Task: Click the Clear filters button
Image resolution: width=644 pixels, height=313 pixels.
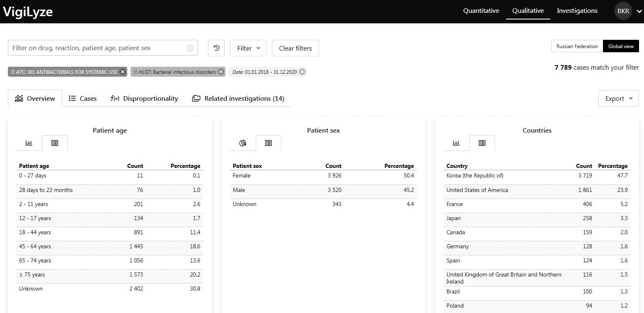Action: pyautogui.click(x=295, y=48)
